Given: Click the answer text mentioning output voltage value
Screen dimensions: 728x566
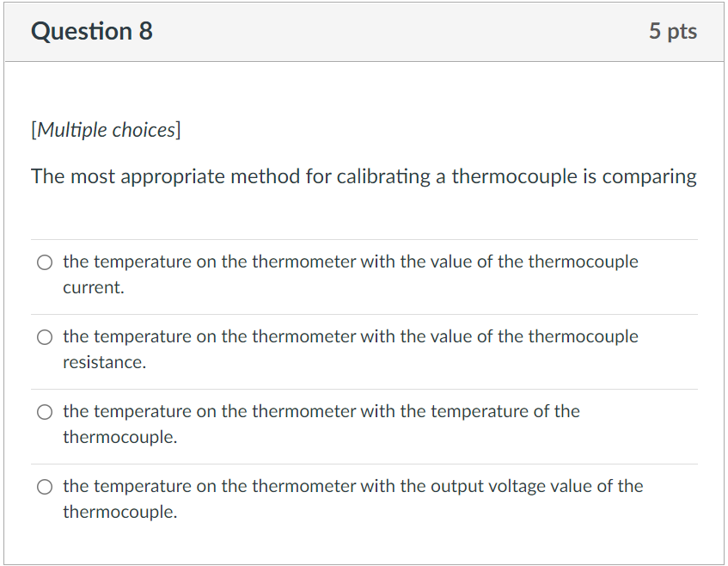Looking at the screenshot, I should pyautogui.click(x=352, y=487).
